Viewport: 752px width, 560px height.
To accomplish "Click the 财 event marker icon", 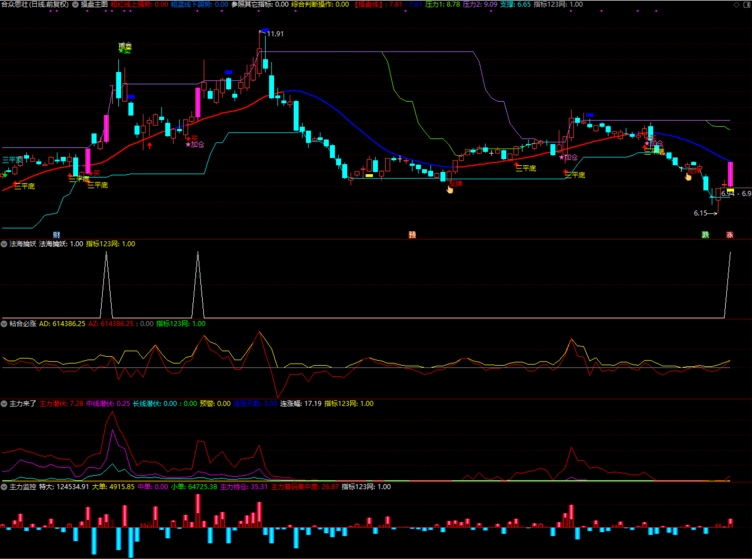I will point(56,235).
